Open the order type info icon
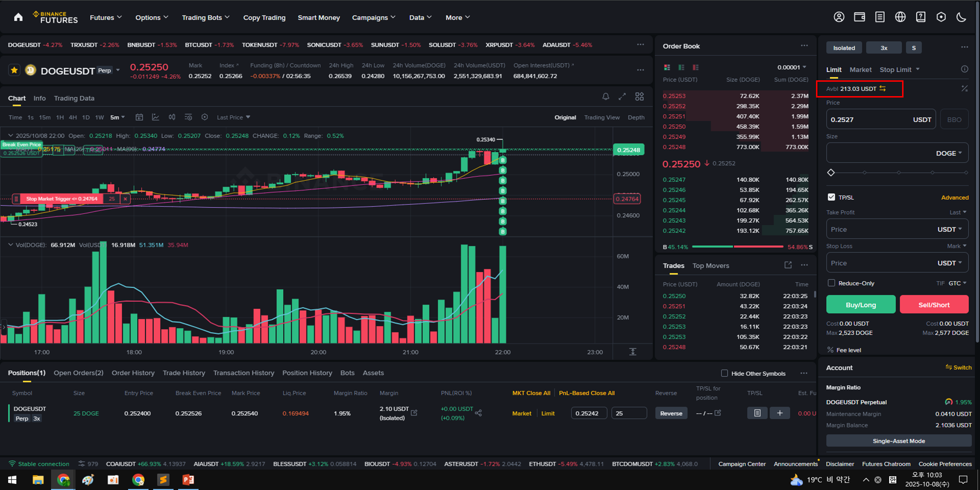 pos(965,69)
